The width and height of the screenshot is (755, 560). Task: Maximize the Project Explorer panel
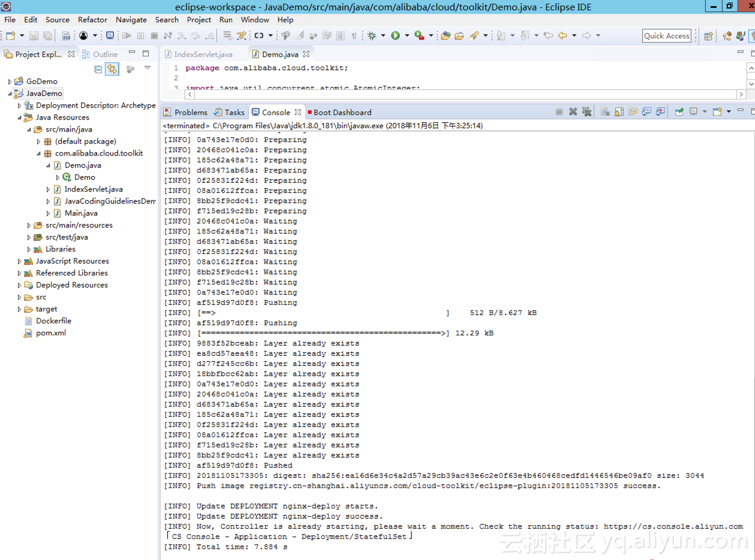(x=146, y=53)
